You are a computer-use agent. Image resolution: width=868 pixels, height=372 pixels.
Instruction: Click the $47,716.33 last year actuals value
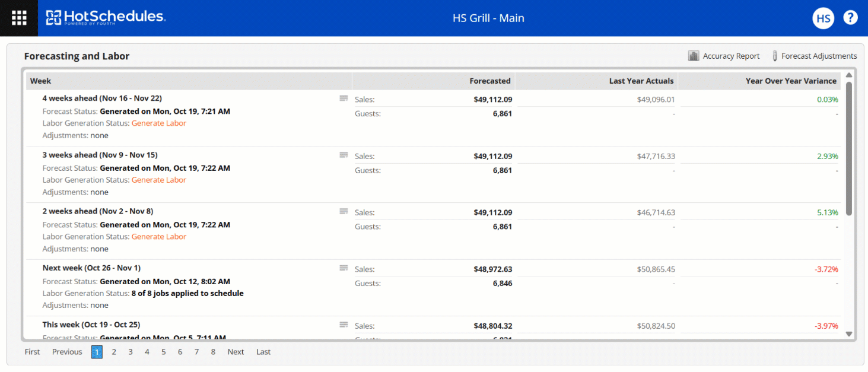656,157
